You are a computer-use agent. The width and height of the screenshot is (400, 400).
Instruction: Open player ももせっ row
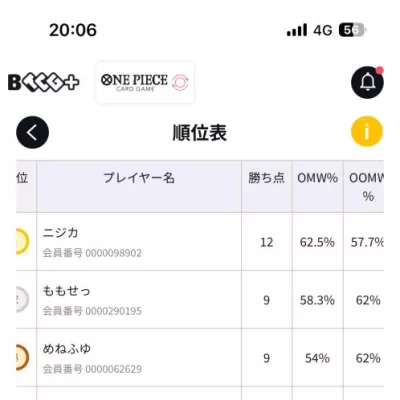coord(200,300)
